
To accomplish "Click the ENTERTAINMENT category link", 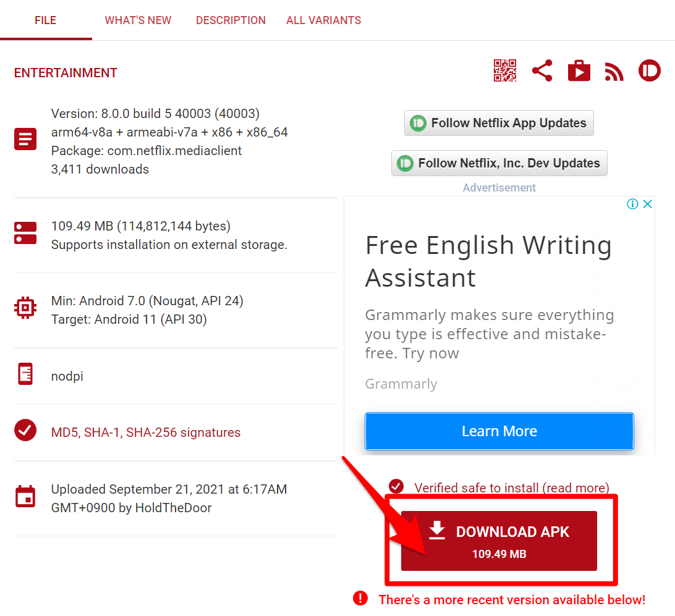I will pos(66,73).
